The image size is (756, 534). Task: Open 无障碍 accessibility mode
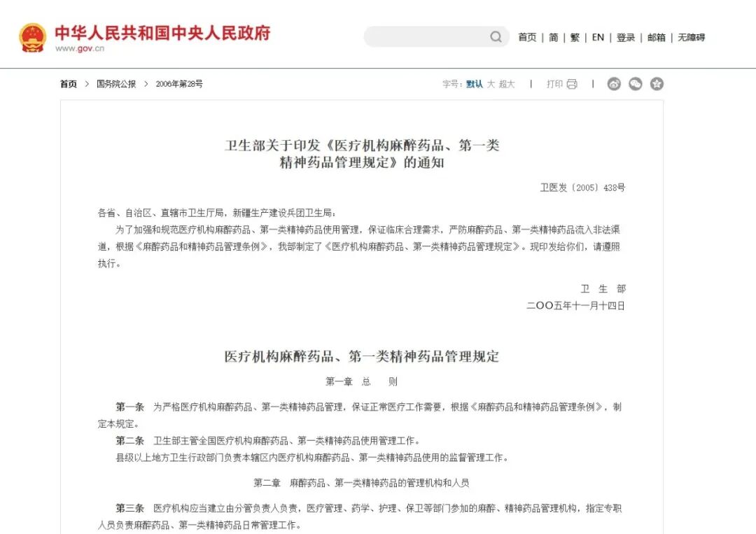pyautogui.click(x=691, y=38)
